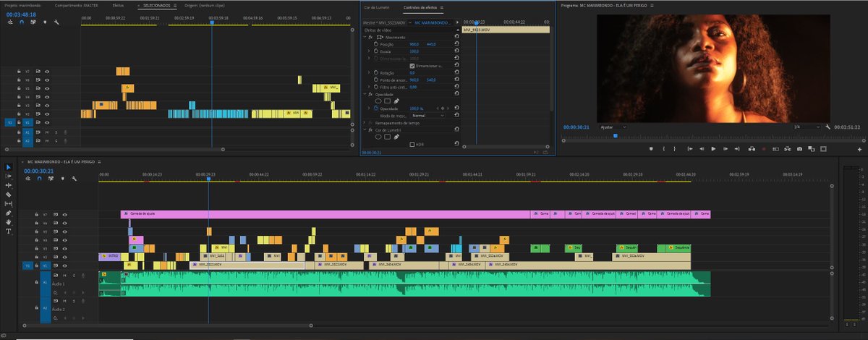
Task: Pick pen mask under Cor de Lumetri
Action: (x=396, y=137)
